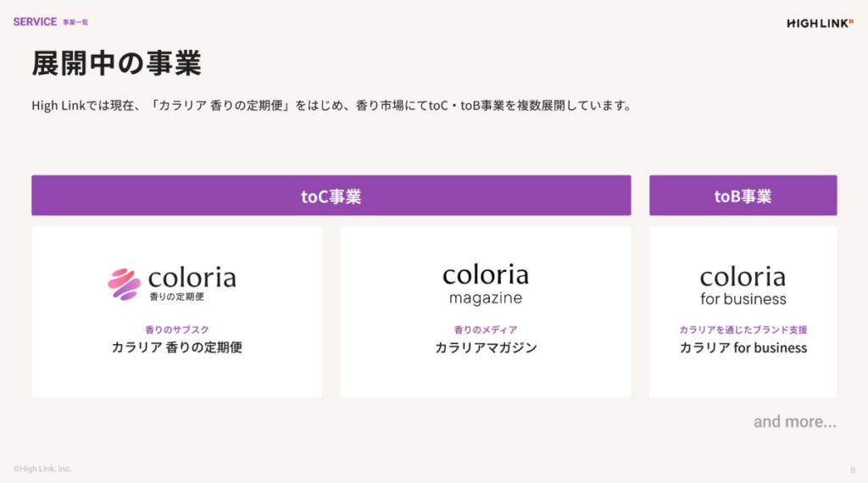Click the coloria magazine logo
Image resolution: width=868 pixels, height=483 pixels.
(x=485, y=285)
